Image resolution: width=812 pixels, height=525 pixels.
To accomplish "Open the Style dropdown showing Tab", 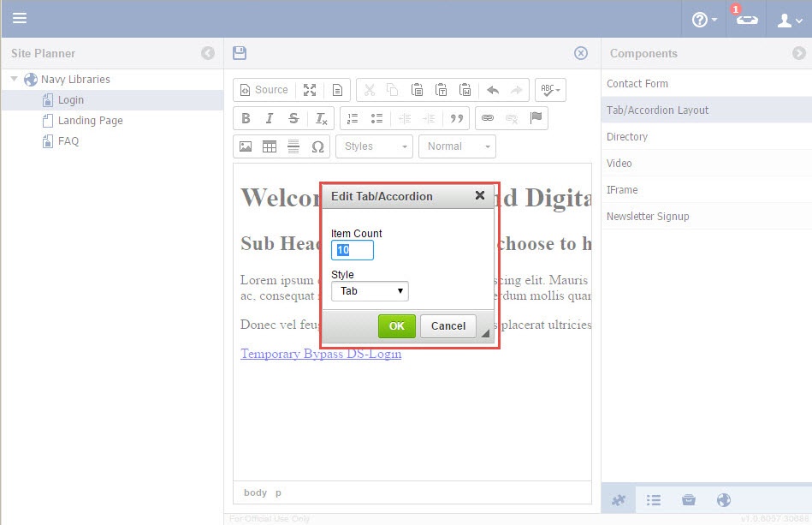I will tap(370, 291).
